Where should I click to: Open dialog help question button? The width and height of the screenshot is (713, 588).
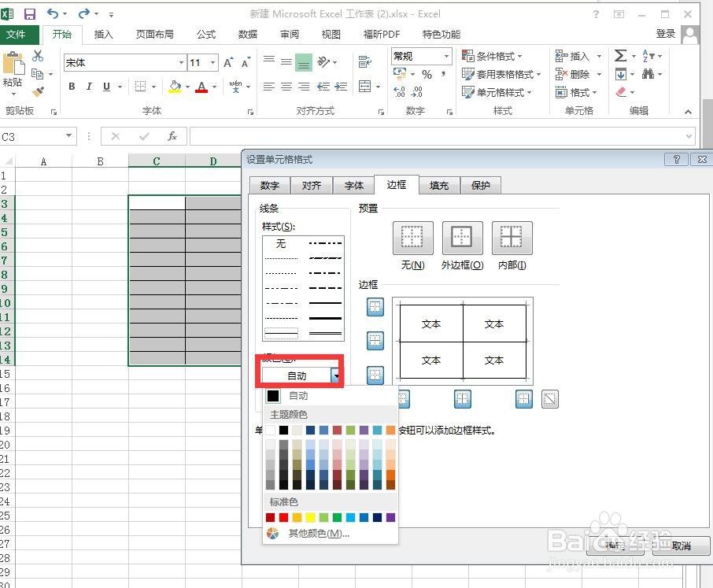676,159
